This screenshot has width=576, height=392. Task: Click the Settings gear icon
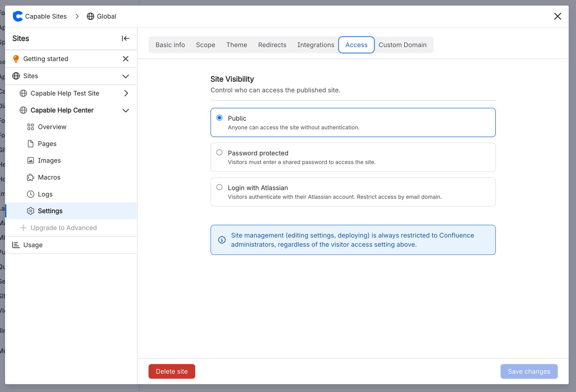click(x=31, y=211)
